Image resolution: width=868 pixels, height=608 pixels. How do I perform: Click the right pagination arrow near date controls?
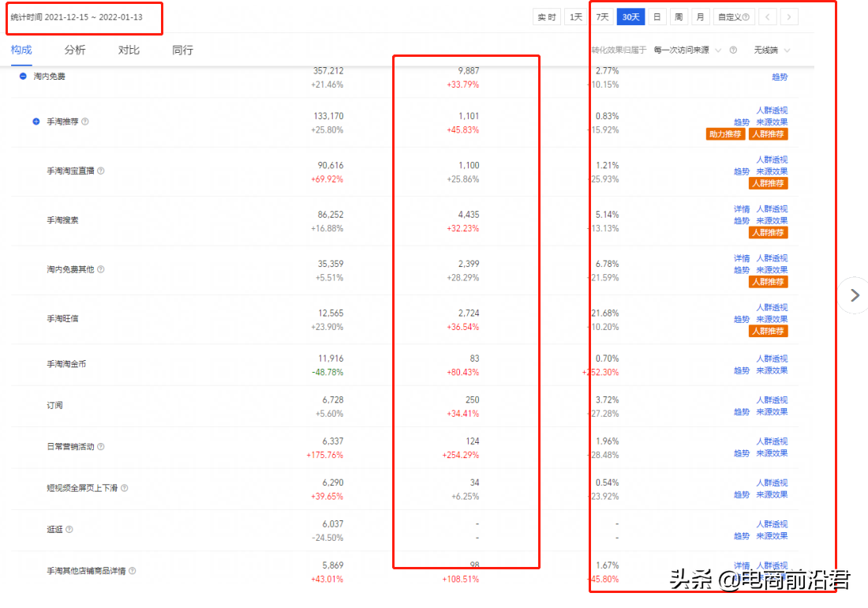pyautogui.click(x=788, y=16)
